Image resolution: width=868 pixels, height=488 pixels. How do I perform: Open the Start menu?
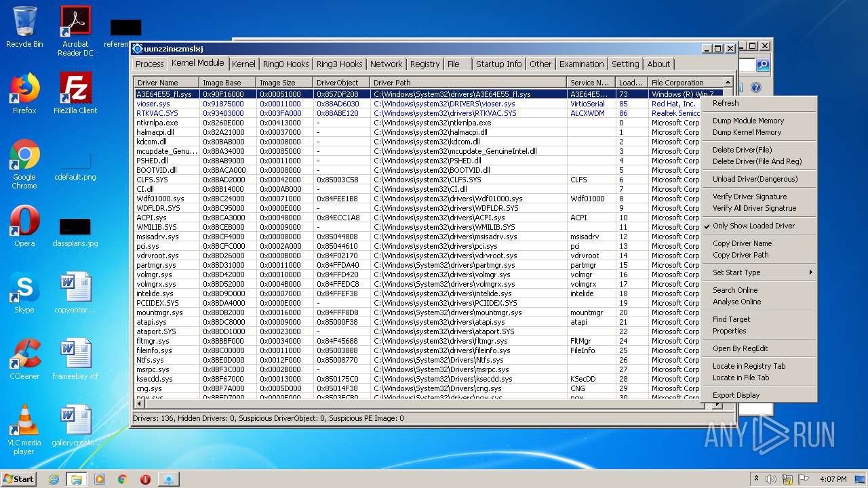click(18, 479)
